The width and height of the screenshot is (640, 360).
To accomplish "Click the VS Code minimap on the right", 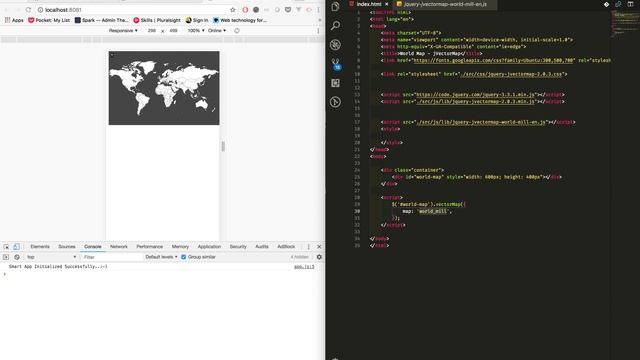I will [x=624, y=24].
